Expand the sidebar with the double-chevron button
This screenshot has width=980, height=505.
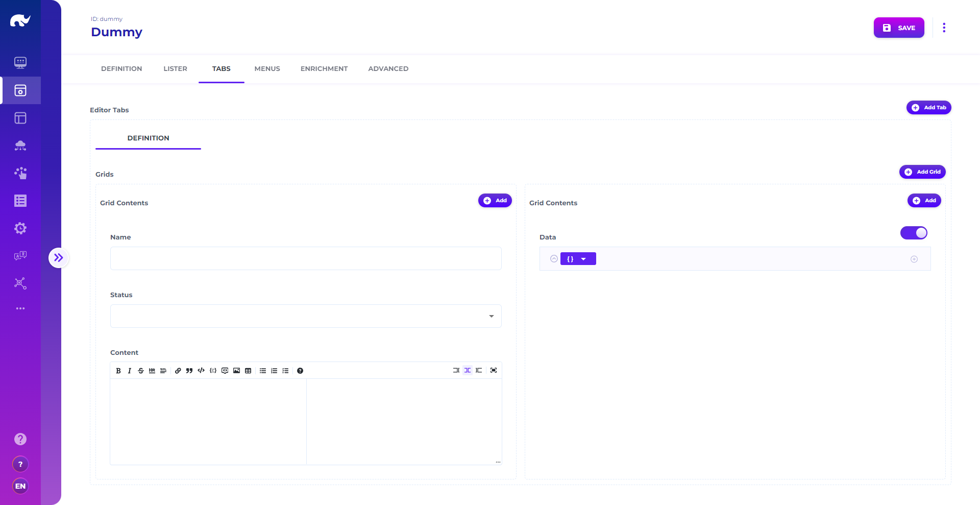tap(59, 258)
